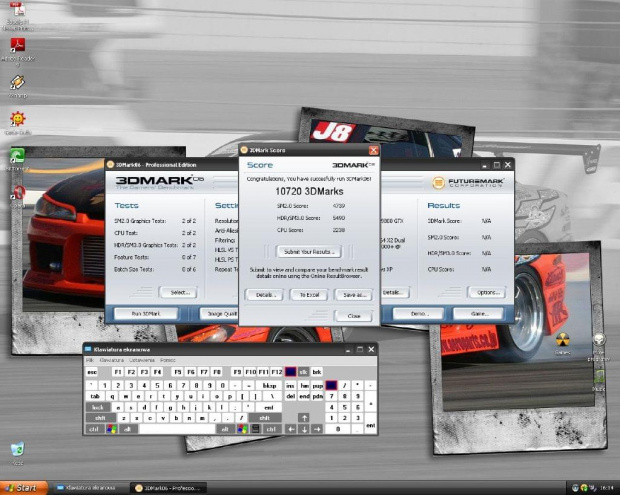Screen dimensions: 620x495
Task: Click Save as button in Score window
Action: click(x=354, y=295)
